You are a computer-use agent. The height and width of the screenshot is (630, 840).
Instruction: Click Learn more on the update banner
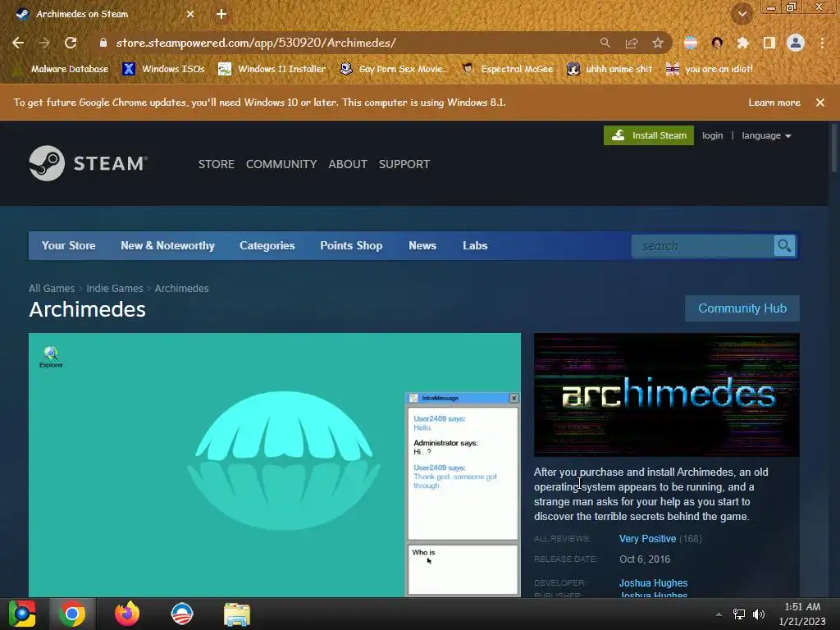coord(774,103)
